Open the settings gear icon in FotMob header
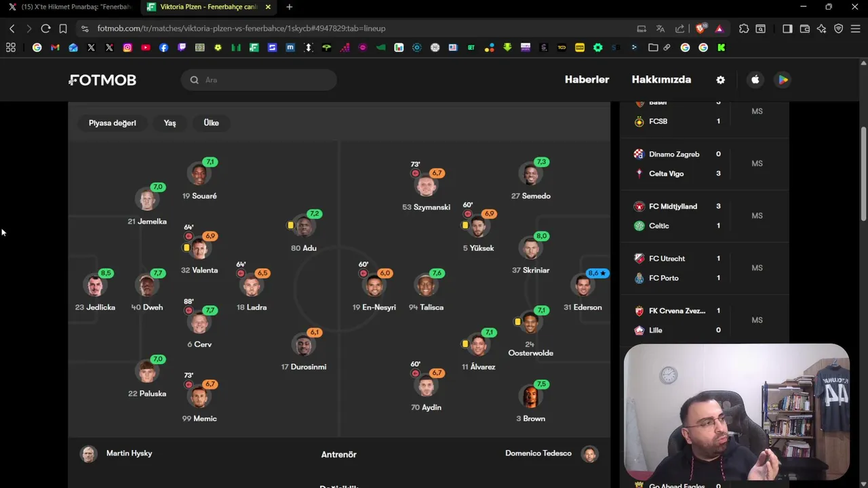 pyautogui.click(x=720, y=80)
